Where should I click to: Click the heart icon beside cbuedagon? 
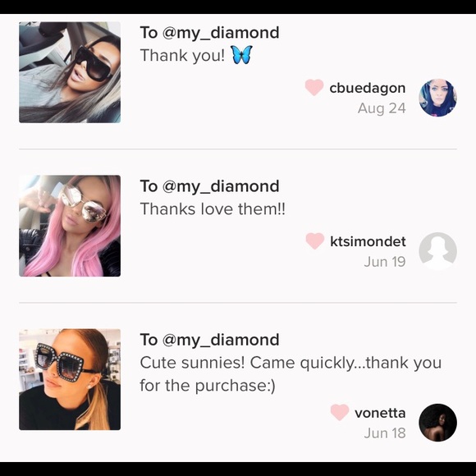[314, 87]
